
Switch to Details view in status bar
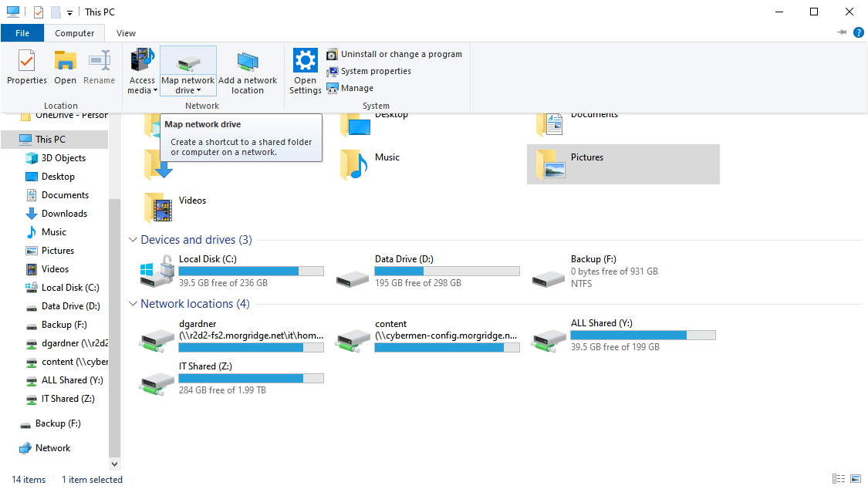point(839,478)
